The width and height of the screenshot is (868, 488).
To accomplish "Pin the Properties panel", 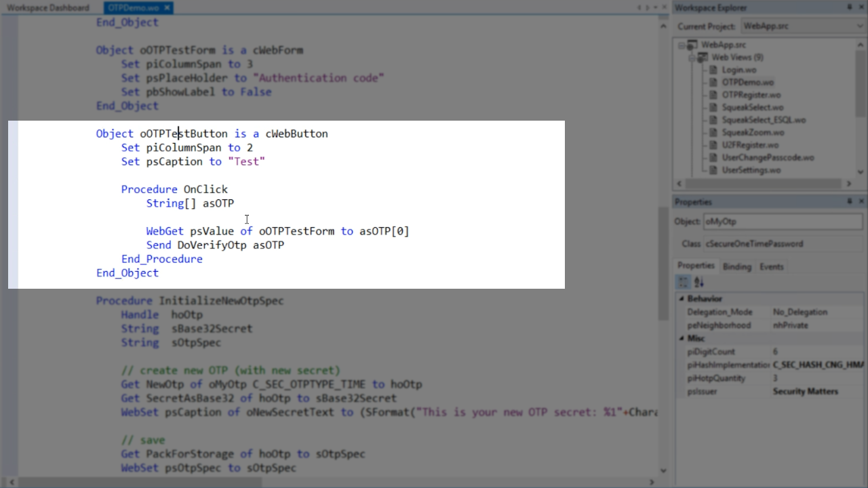I will pos(850,202).
